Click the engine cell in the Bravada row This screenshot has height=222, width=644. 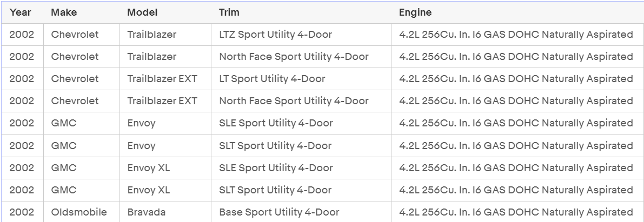coord(516,212)
